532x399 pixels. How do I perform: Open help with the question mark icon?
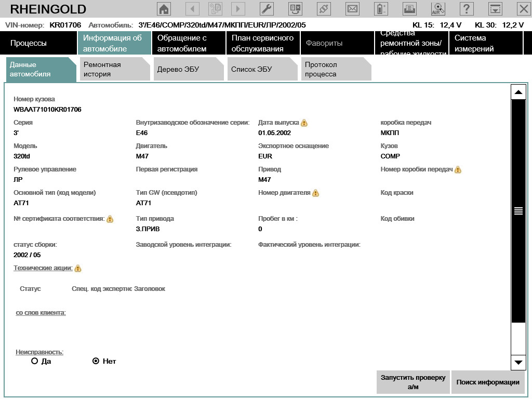tap(467, 9)
